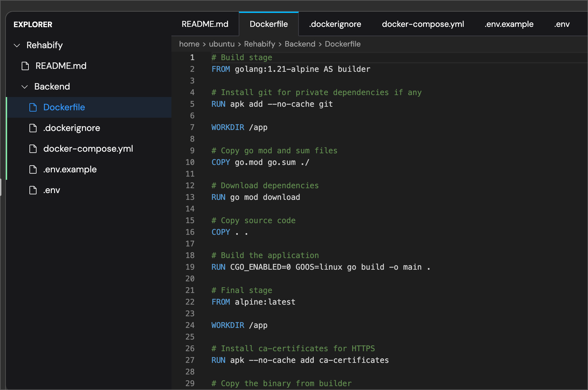The height and width of the screenshot is (390, 588).
Task: Click WORKDIR /app on line 24
Action: pyautogui.click(x=239, y=325)
